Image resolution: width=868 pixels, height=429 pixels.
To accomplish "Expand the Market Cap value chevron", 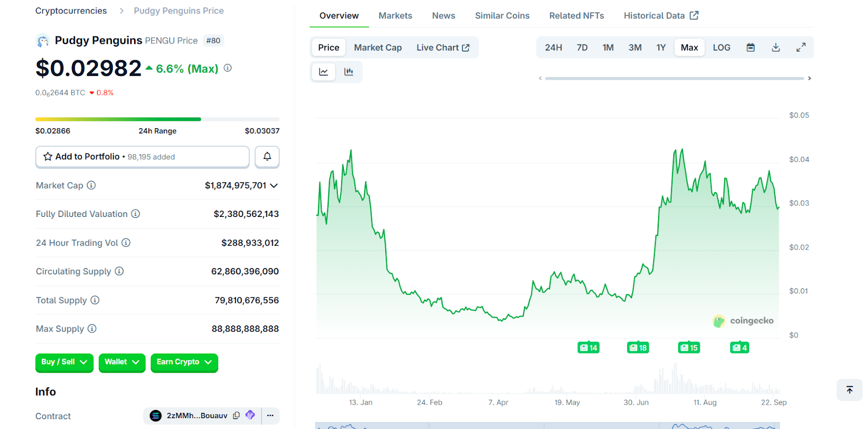I will click(274, 185).
